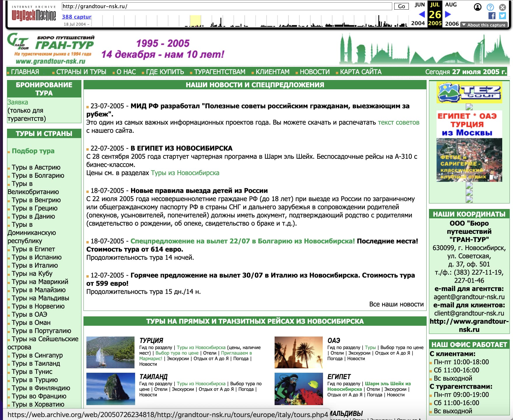Open the ТУРАГЕНТСТВАМ menu item
The width and height of the screenshot is (513, 420).
point(220,72)
